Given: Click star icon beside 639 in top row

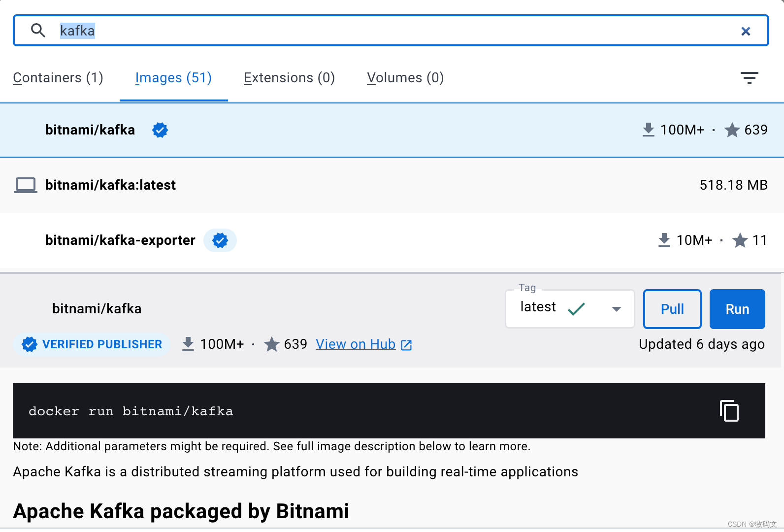Looking at the screenshot, I should coord(732,130).
